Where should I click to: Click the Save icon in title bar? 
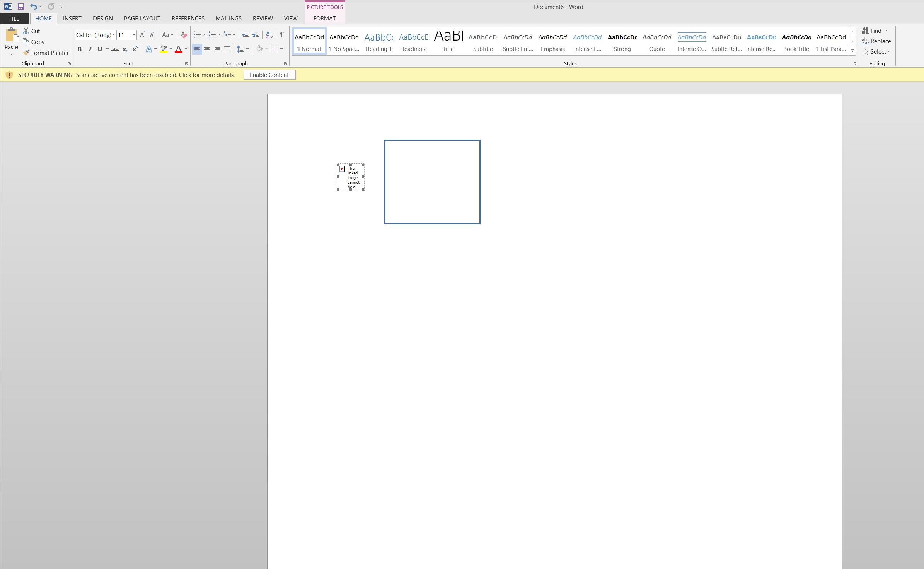[x=21, y=7]
